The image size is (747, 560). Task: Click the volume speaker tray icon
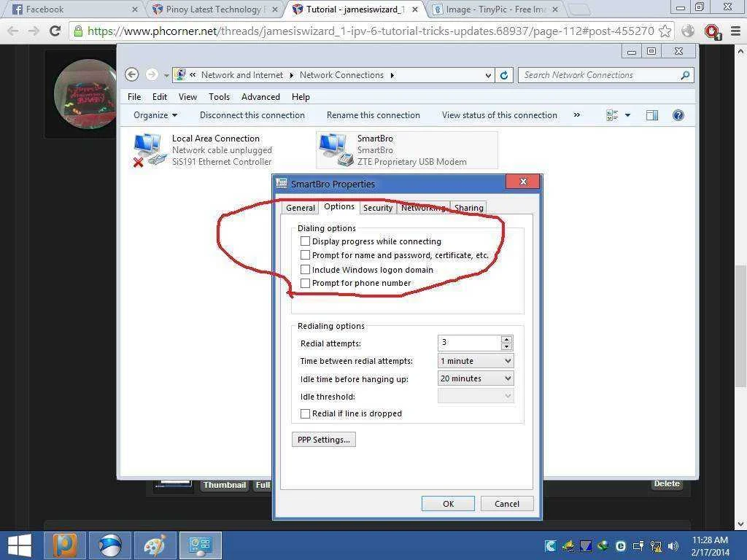(673, 546)
